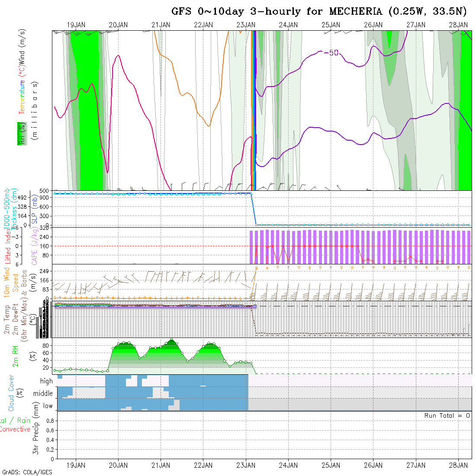
Task: Click the "Run Total = 0" text
Action: pos(447,415)
